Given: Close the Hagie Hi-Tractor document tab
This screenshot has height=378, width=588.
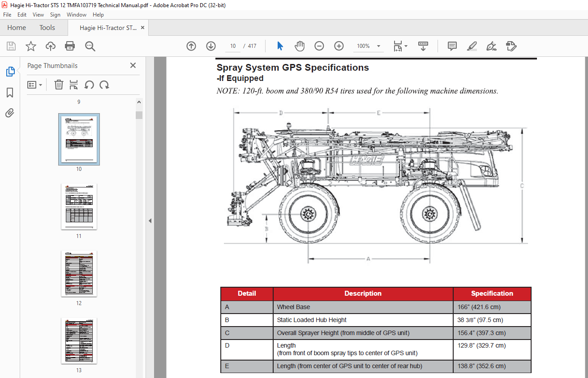Looking at the screenshot, I should point(142,27).
